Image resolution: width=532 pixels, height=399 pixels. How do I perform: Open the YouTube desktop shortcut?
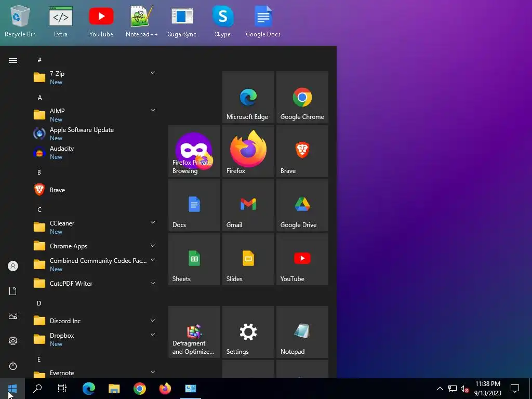(x=101, y=22)
